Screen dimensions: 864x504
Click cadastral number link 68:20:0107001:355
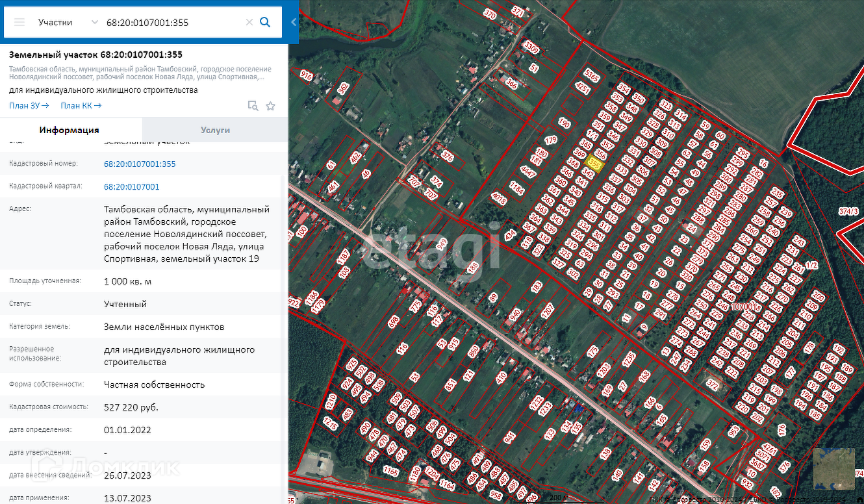140,164
